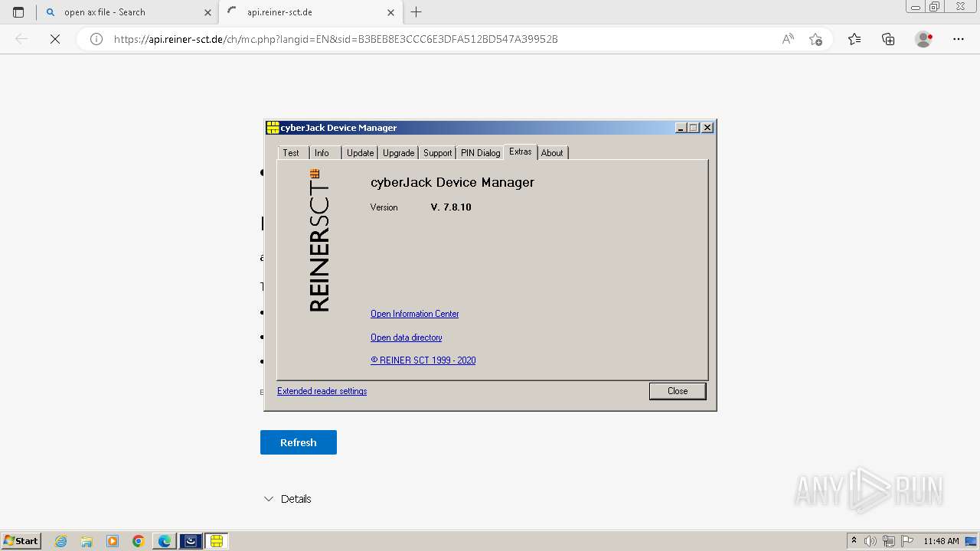
Task: Select cyberJack Device Manager taskbar item
Action: pos(217,541)
